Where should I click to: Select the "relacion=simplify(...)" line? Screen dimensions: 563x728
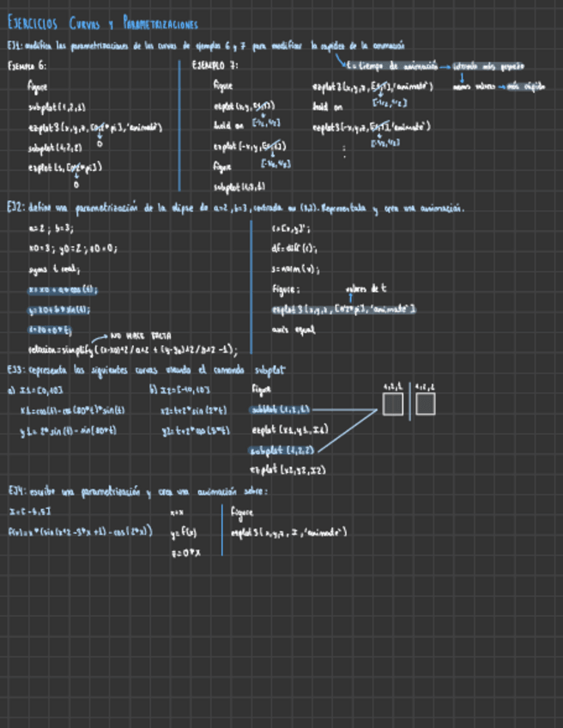133,350
